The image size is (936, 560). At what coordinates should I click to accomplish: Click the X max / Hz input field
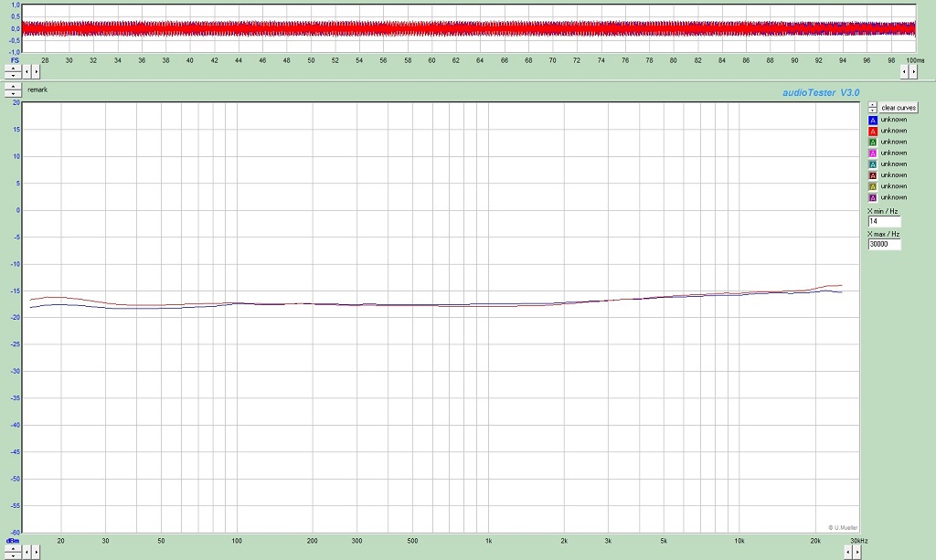click(884, 244)
